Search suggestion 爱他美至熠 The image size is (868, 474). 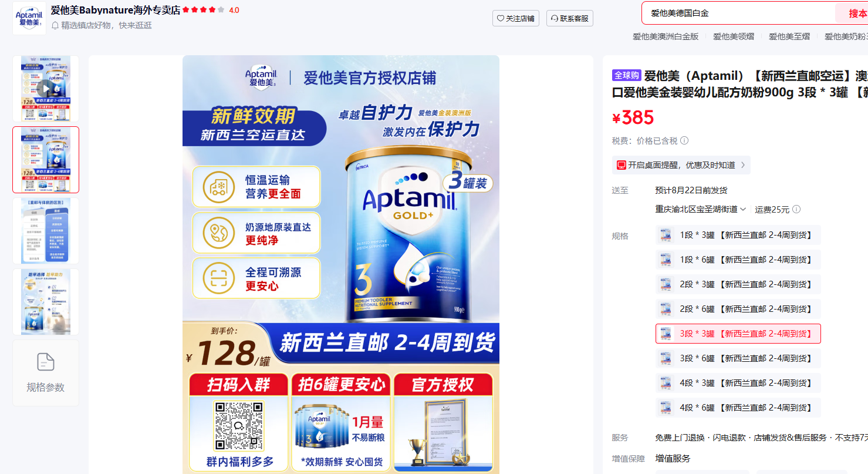click(789, 36)
